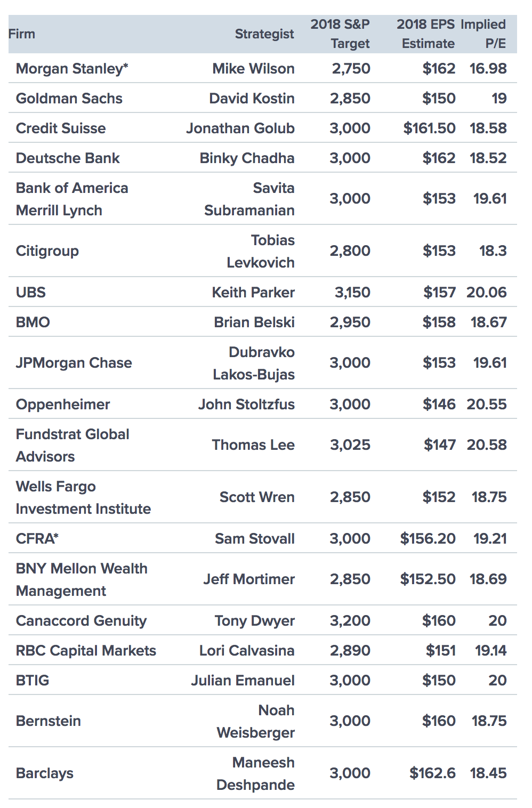
Task: Select Canaccord Genuity's target of 3,200
Action: click(x=350, y=621)
